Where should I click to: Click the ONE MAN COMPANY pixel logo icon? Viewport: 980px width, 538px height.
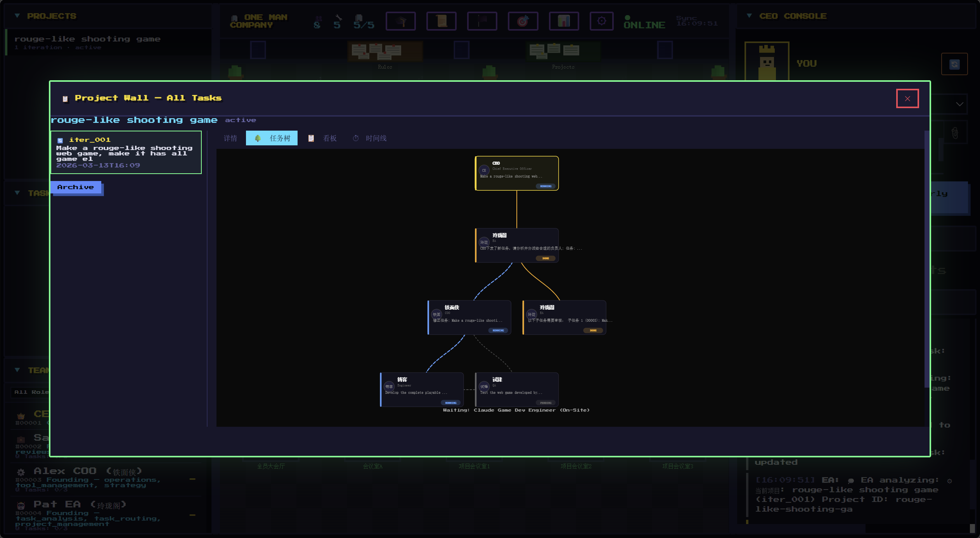click(x=235, y=19)
